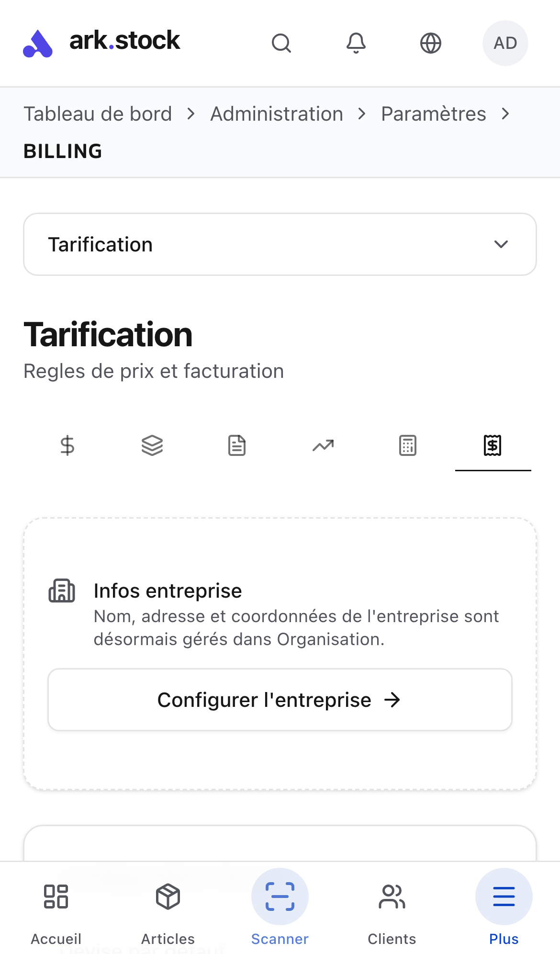This screenshot has width=560, height=954.
Task: Switch to the calculator icon tab
Action: pyautogui.click(x=408, y=445)
